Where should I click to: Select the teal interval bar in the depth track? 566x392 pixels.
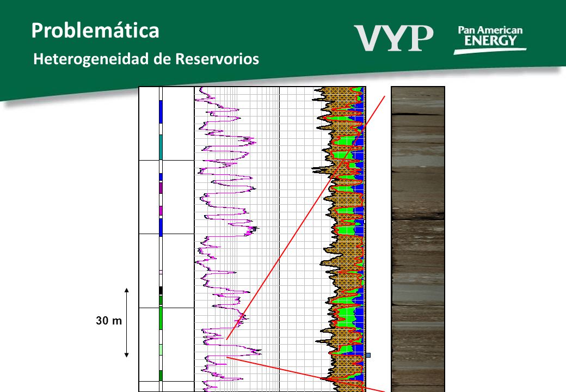coord(161,147)
